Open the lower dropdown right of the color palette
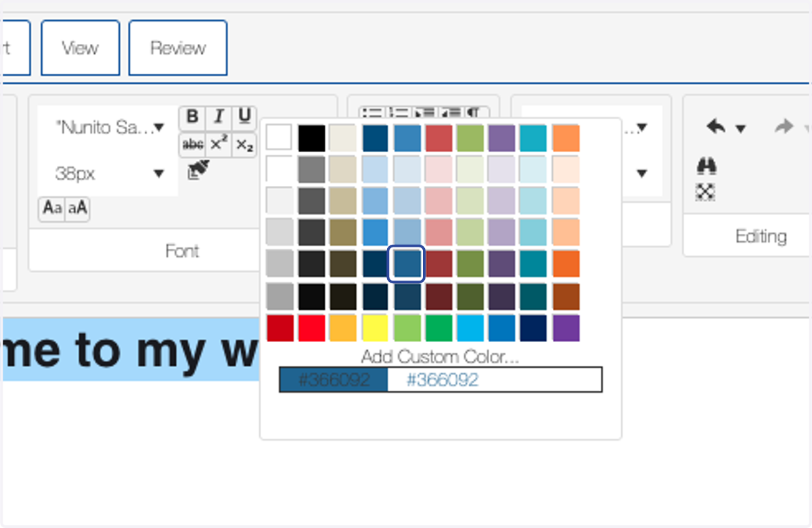This screenshot has width=812, height=528. [641, 173]
